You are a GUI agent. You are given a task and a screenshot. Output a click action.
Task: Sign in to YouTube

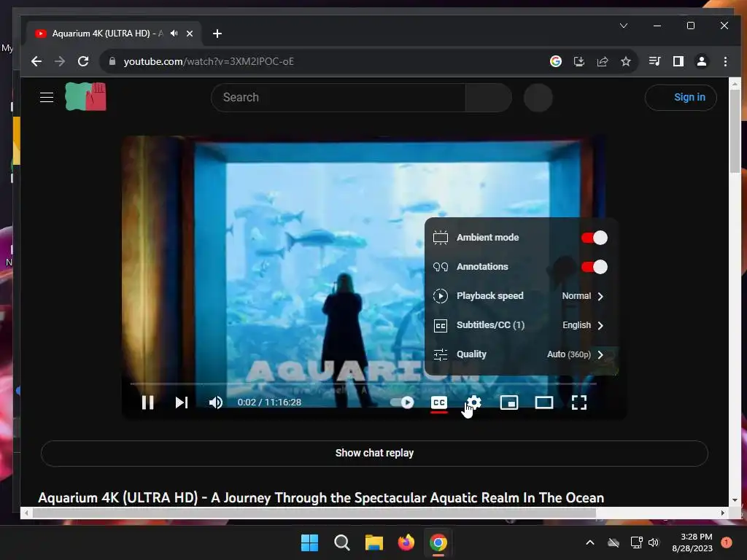tap(681, 98)
